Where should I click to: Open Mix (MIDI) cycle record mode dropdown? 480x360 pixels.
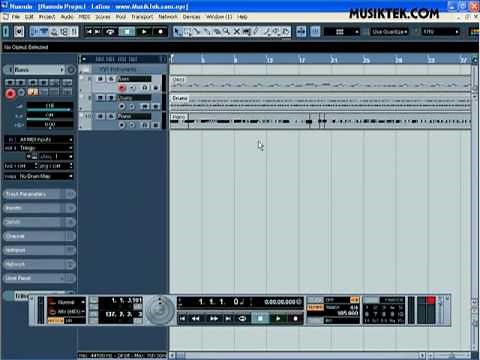(x=66, y=312)
